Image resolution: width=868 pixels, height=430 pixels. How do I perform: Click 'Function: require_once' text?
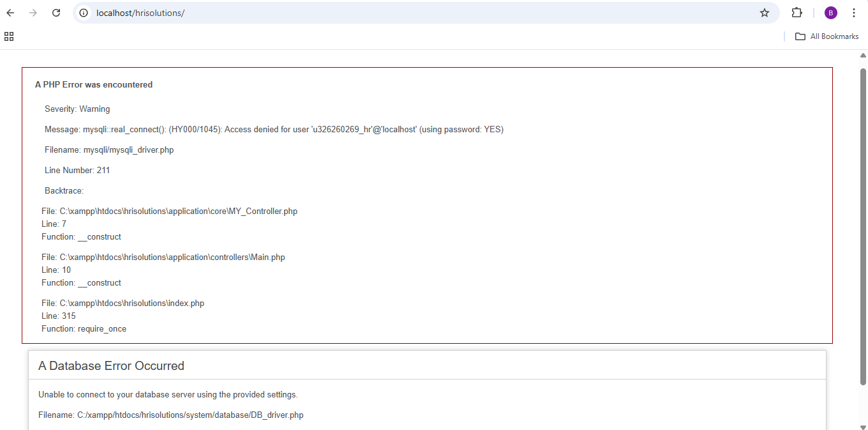[84, 329]
